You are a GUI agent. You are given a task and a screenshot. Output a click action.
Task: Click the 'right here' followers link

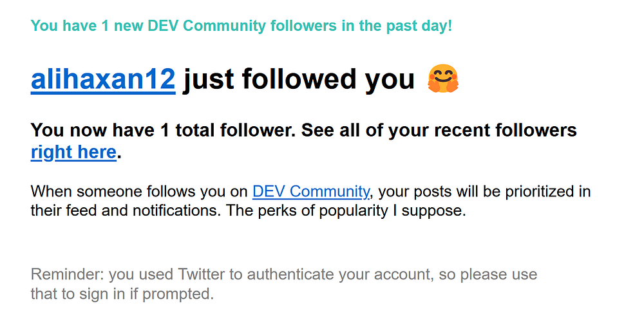coord(73,153)
